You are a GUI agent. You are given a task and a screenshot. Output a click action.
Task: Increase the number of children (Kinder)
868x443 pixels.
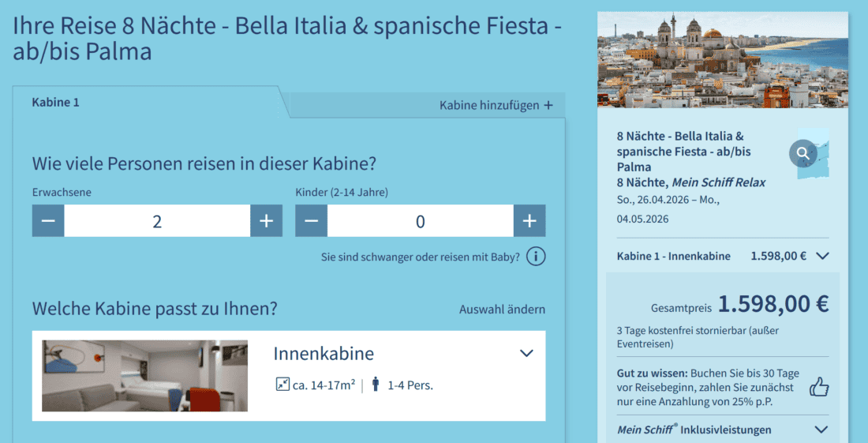coord(529,221)
